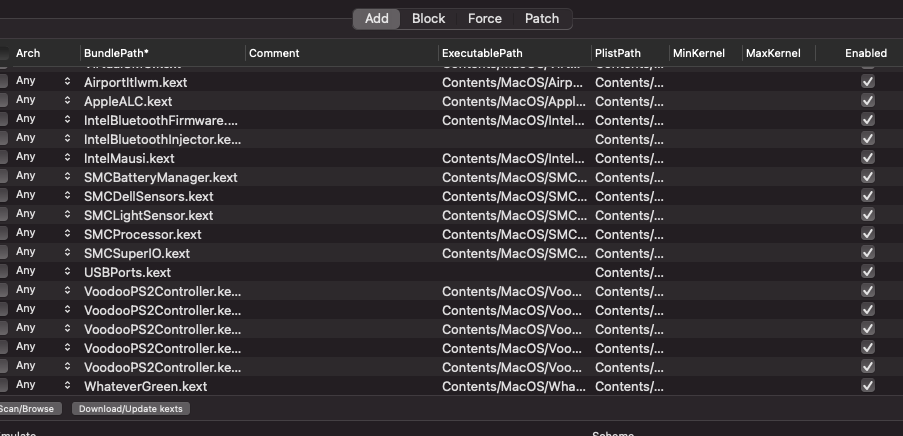This screenshot has height=436, width=903.
Task: Click the IntelMausi.kext PlistPath cell
Action: [x=629, y=158]
